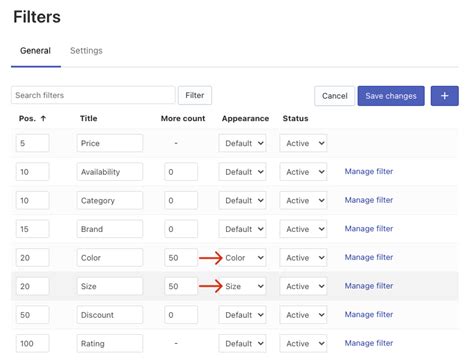Open Appearance dropdown for Price row
Viewport: 474px width, 364px height.
pyautogui.click(x=242, y=143)
